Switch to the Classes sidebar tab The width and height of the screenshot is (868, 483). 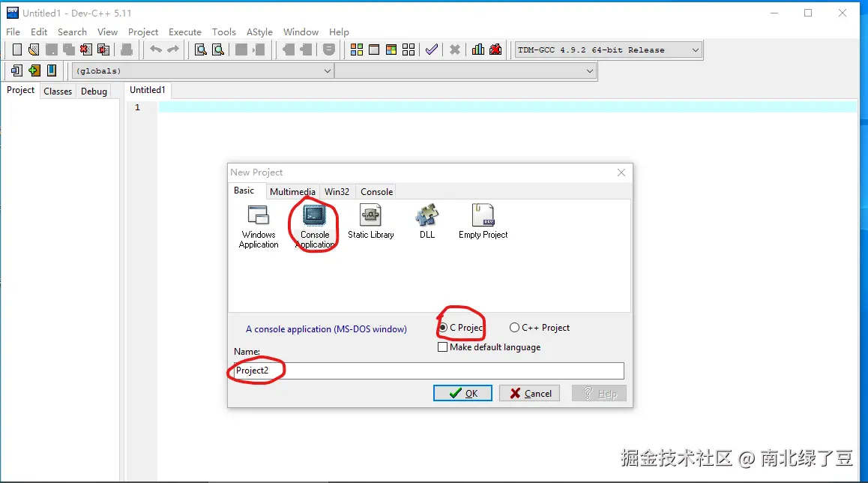point(58,91)
